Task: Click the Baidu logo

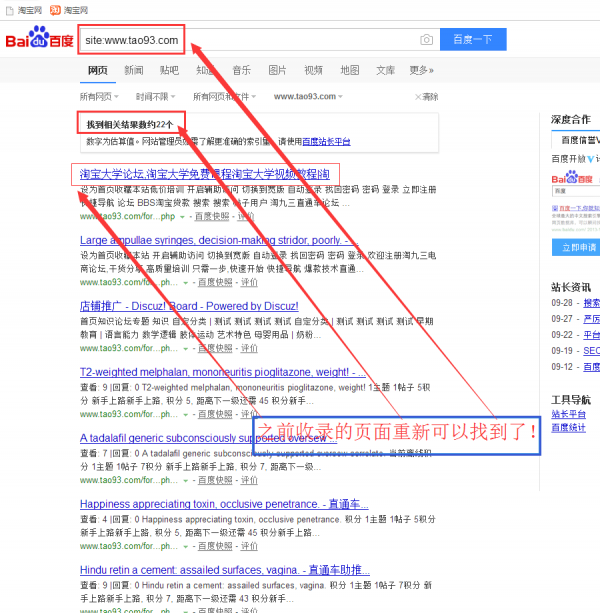Action: pyautogui.click(x=39, y=38)
